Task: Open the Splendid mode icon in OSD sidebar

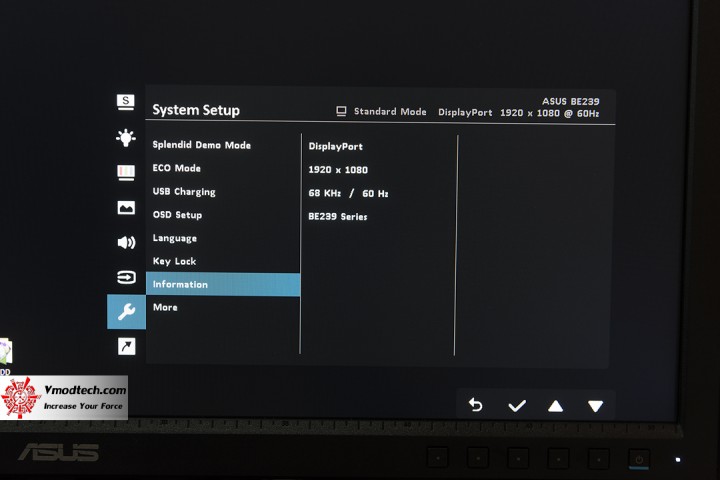Action: tap(126, 102)
